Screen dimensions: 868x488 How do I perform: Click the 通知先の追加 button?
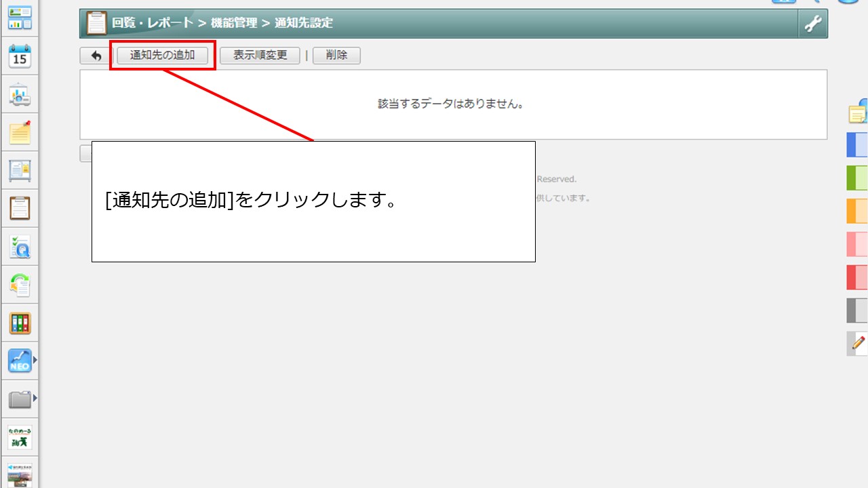point(162,56)
